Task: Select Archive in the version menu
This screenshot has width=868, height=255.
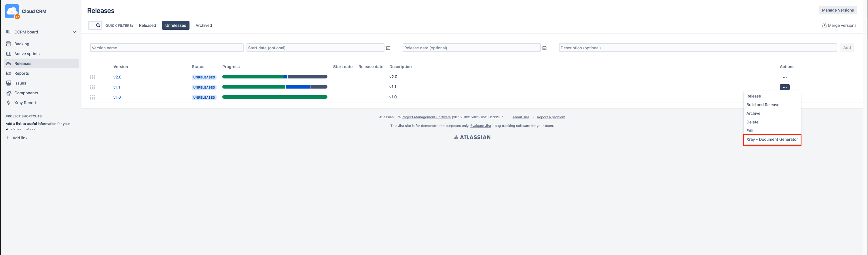Action: pyautogui.click(x=772, y=113)
